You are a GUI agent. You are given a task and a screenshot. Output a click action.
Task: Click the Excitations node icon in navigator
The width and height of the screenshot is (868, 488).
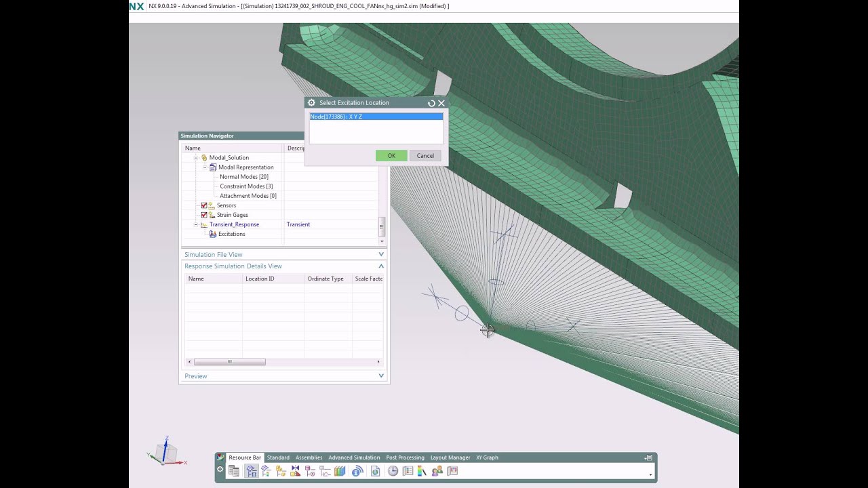213,234
